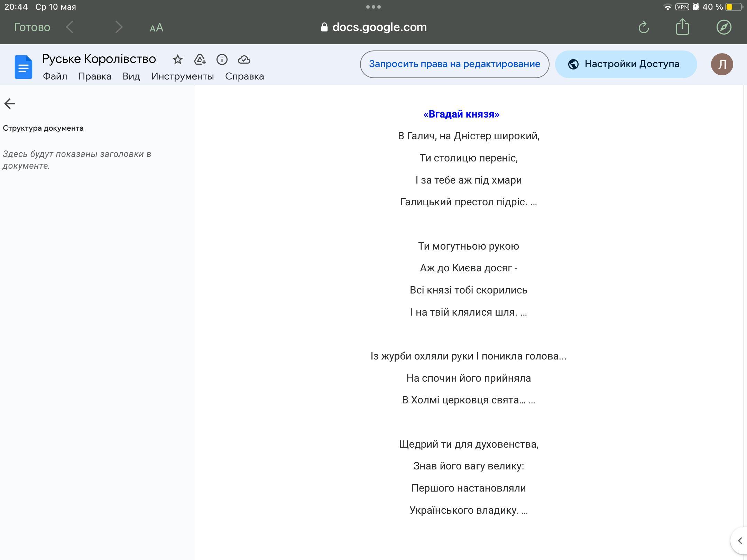Click the line 'І за тебе аж під хмари'
The image size is (747, 560).
point(469,180)
